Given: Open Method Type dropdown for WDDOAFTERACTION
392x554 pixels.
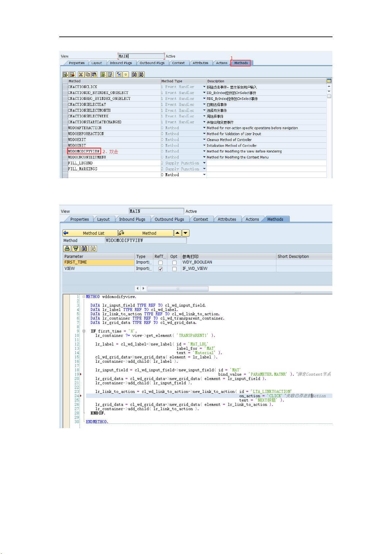Looking at the screenshot, I should tap(204, 128).
